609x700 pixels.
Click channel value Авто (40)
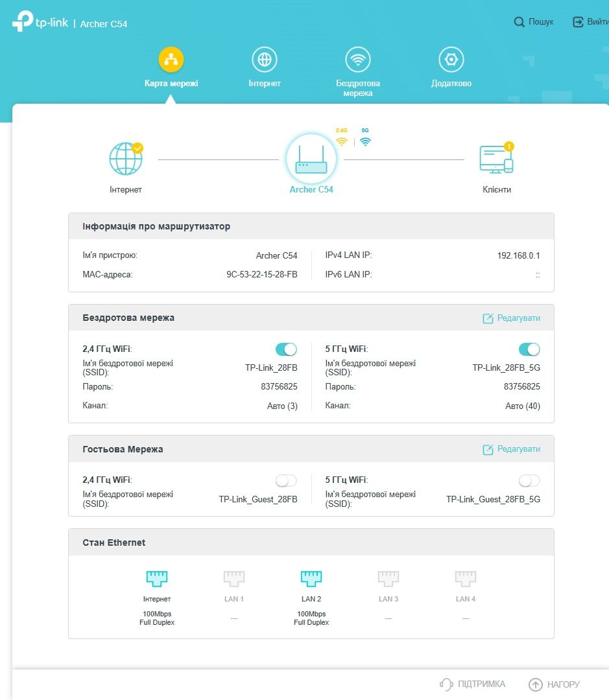523,406
